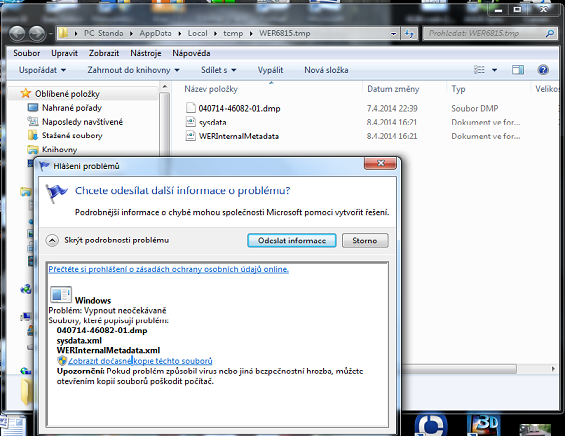Click the Local breadcrumb segment
The height and width of the screenshot is (436, 565).
pos(197,34)
